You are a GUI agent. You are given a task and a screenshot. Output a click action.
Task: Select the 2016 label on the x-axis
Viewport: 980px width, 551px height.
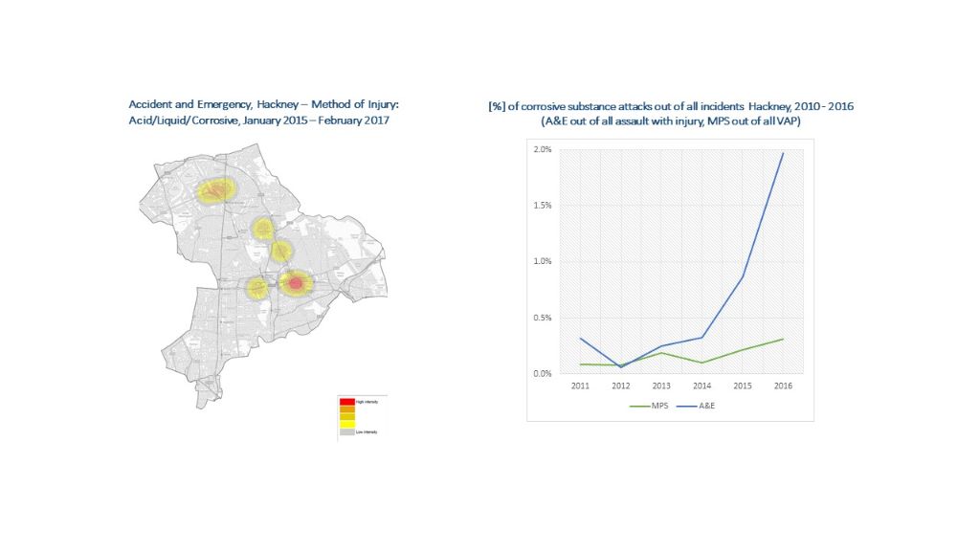coord(784,386)
